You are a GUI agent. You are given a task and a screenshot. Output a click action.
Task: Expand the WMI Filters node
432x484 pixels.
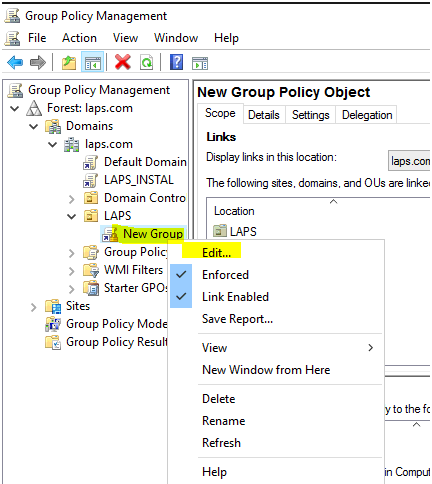(x=72, y=271)
